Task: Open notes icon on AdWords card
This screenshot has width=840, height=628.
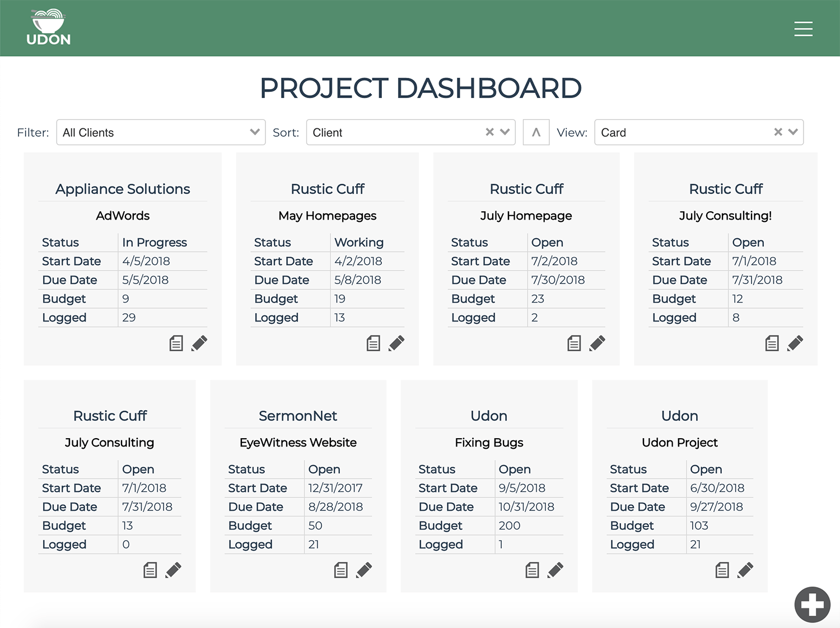Action: point(176,343)
